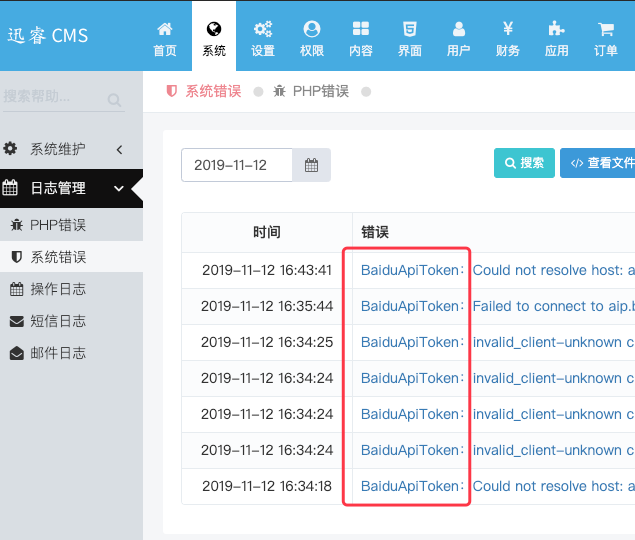Screen dimensions: 635x540
Task: Focus the 搜索帮助 search field
Action: pyautogui.click(x=55, y=97)
